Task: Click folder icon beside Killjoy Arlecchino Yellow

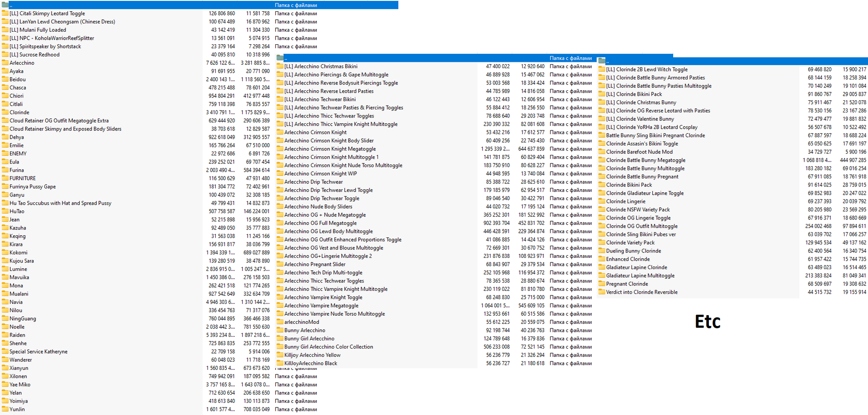Action: tap(280, 355)
